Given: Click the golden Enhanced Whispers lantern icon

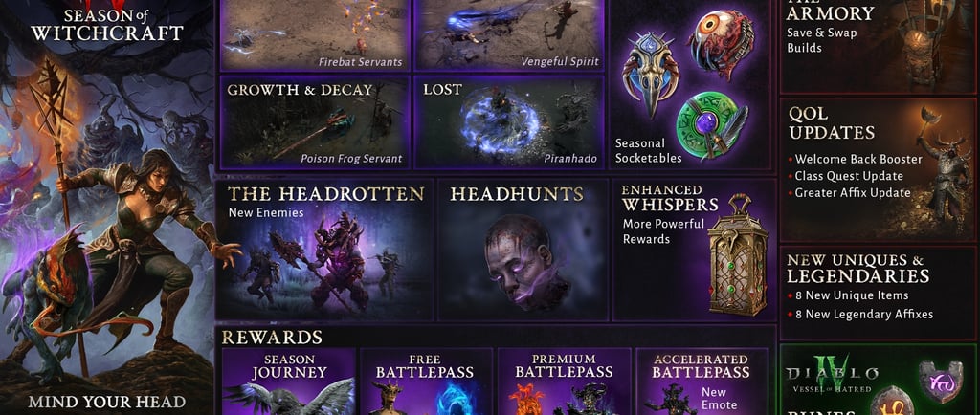Looking at the screenshot, I should click(738, 254).
